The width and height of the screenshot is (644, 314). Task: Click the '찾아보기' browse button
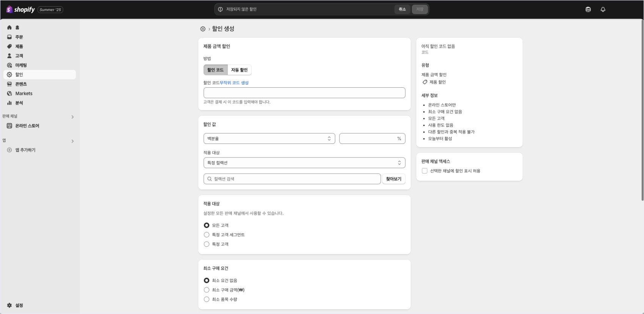(393, 179)
